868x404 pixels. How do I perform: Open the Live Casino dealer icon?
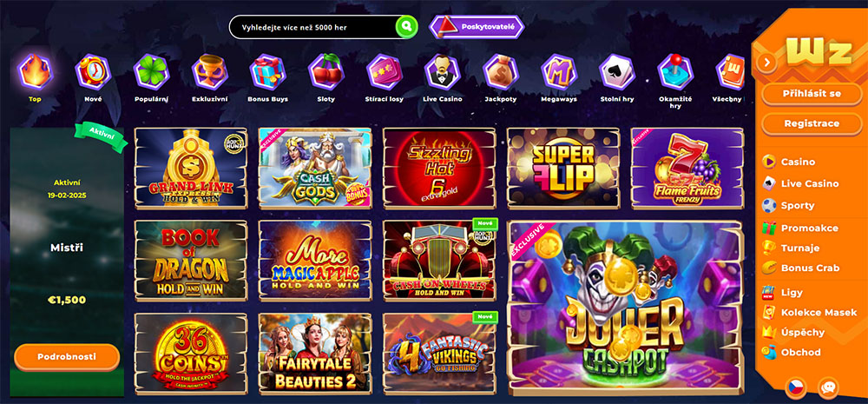[x=443, y=72]
